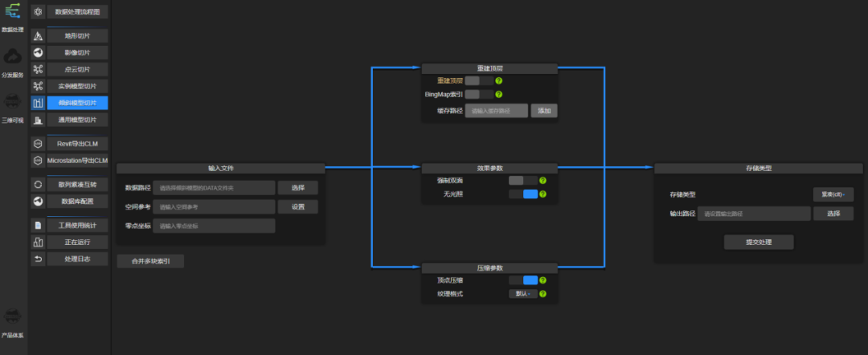
Task: Open 数据处理流程图 in the sidebar
Action: (x=77, y=11)
